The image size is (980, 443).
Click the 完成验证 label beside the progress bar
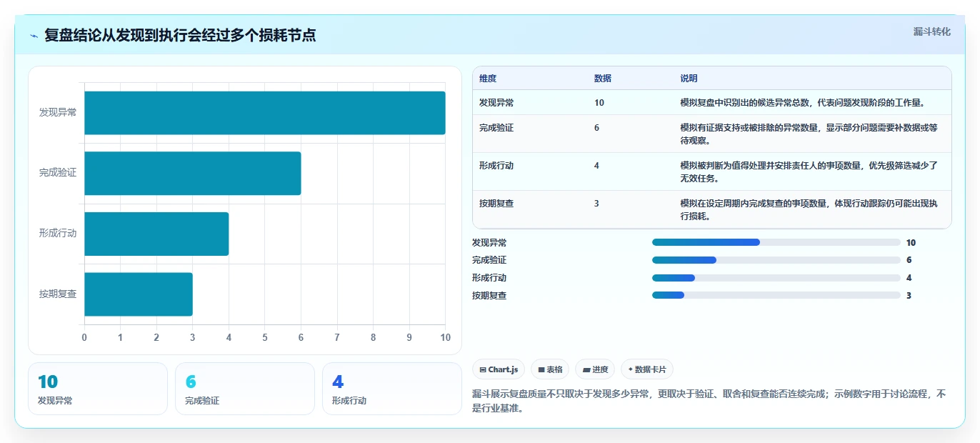pyautogui.click(x=489, y=260)
